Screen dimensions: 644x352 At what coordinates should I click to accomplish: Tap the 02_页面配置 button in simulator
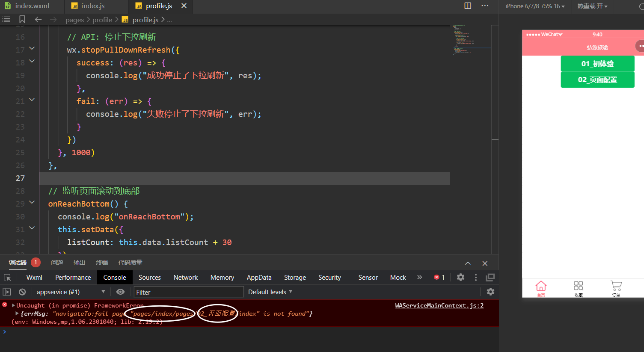click(597, 80)
